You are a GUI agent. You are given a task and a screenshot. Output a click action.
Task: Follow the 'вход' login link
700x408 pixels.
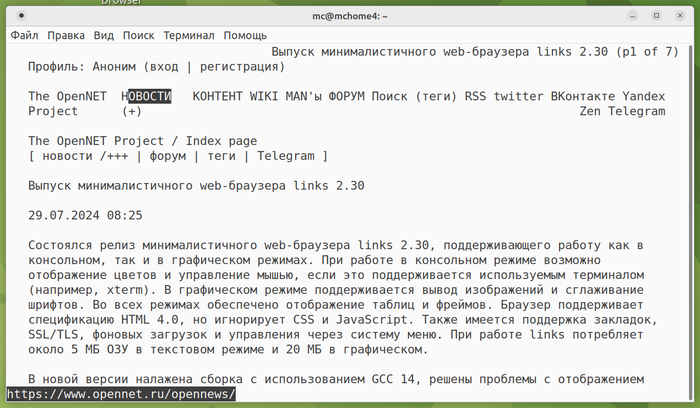[164, 67]
